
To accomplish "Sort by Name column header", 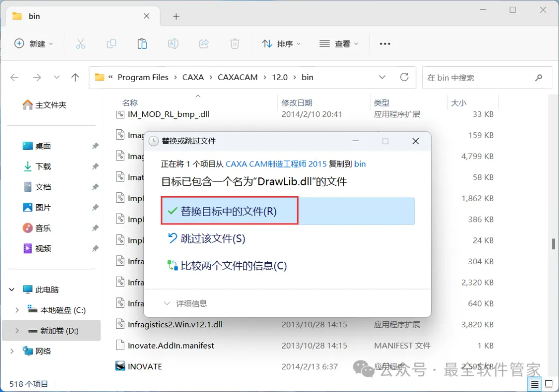I will (x=130, y=103).
